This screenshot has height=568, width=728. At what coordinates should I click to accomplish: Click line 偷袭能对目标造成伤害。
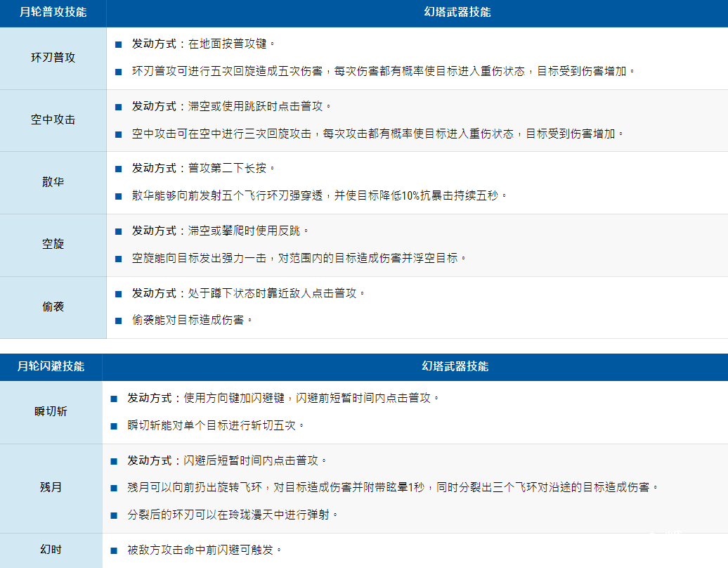tap(193, 320)
